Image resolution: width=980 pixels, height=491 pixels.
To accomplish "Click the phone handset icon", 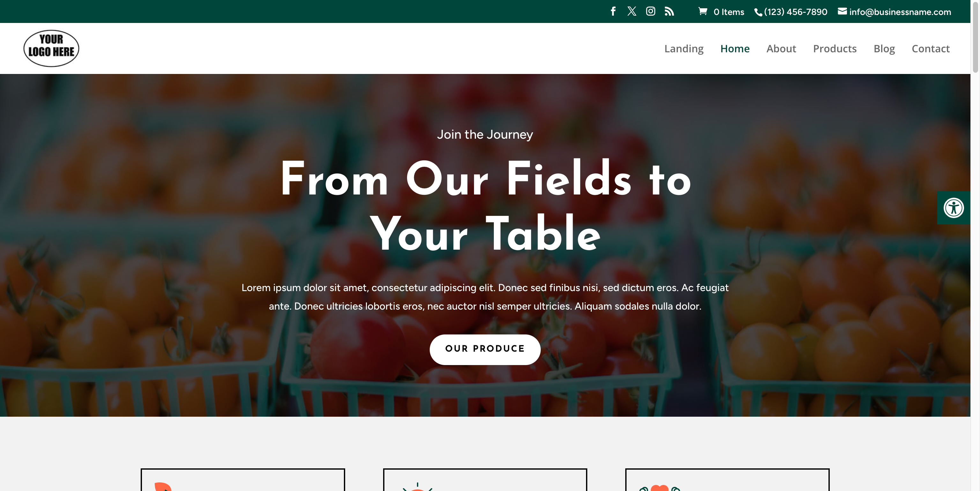I will tap(758, 12).
